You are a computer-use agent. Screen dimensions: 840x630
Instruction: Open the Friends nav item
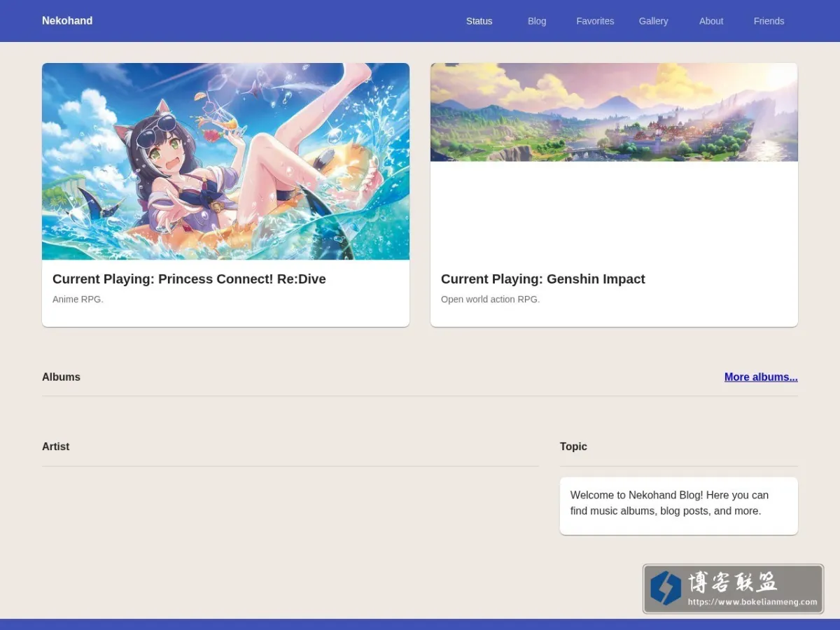point(769,21)
